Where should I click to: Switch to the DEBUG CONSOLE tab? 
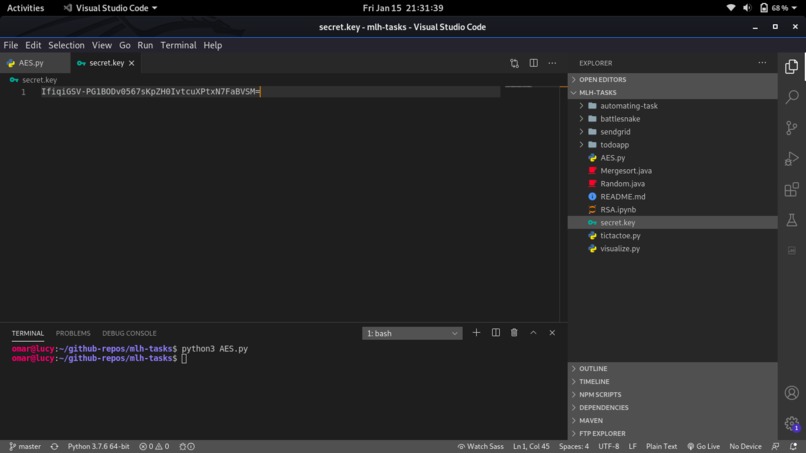[x=129, y=333]
